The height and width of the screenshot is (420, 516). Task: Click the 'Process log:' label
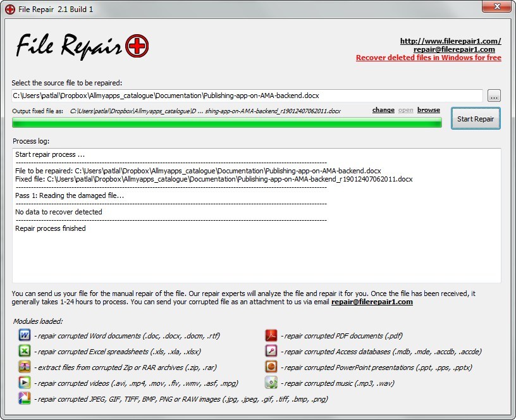(31, 141)
